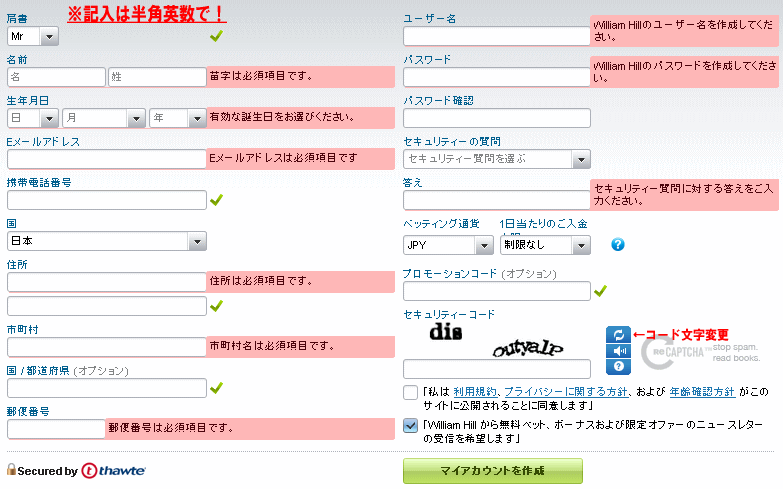Open the 利用規約 terms link
The image size is (783, 489).
tap(474, 391)
